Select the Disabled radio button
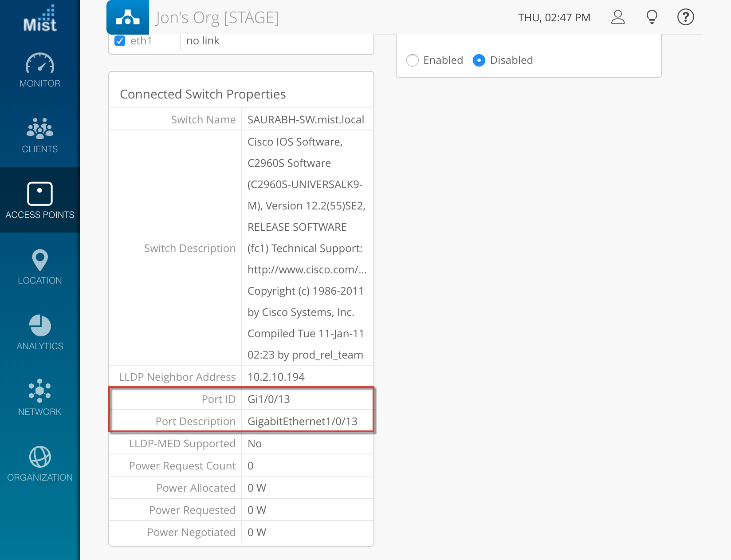The image size is (731, 560). (x=479, y=60)
